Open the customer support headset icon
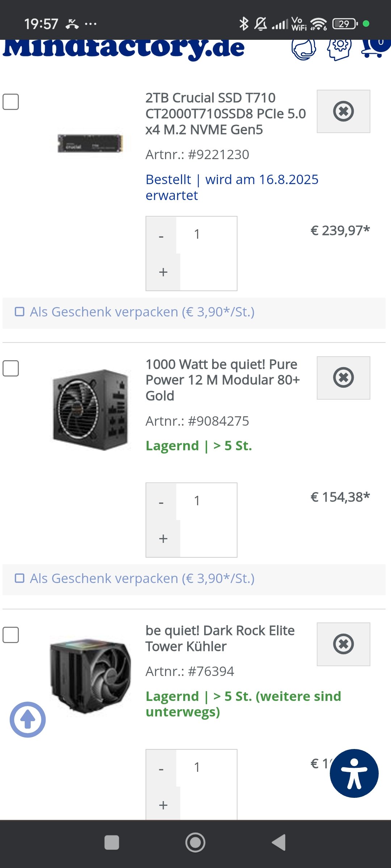 point(303,49)
